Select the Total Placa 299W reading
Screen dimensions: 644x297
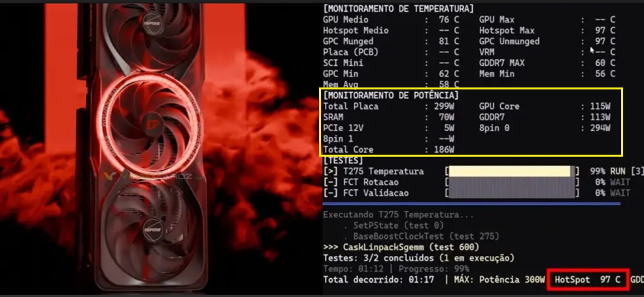point(388,106)
